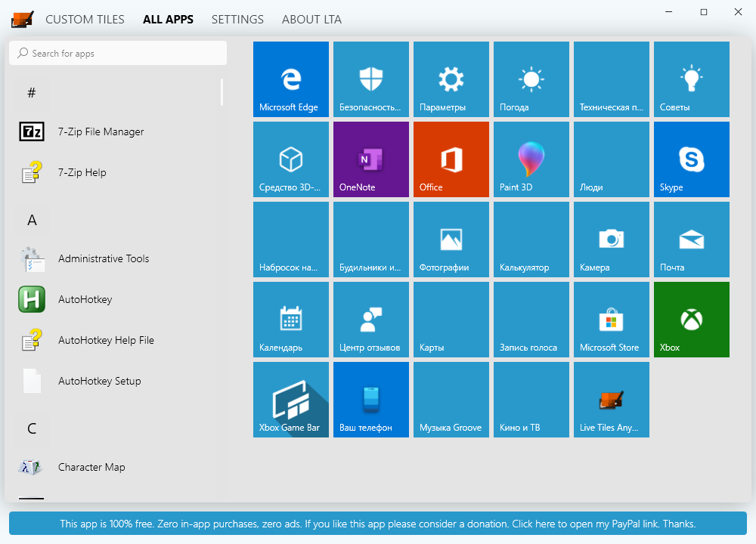Open the Будильники и часы tile
The height and width of the screenshot is (544, 756).
click(370, 240)
